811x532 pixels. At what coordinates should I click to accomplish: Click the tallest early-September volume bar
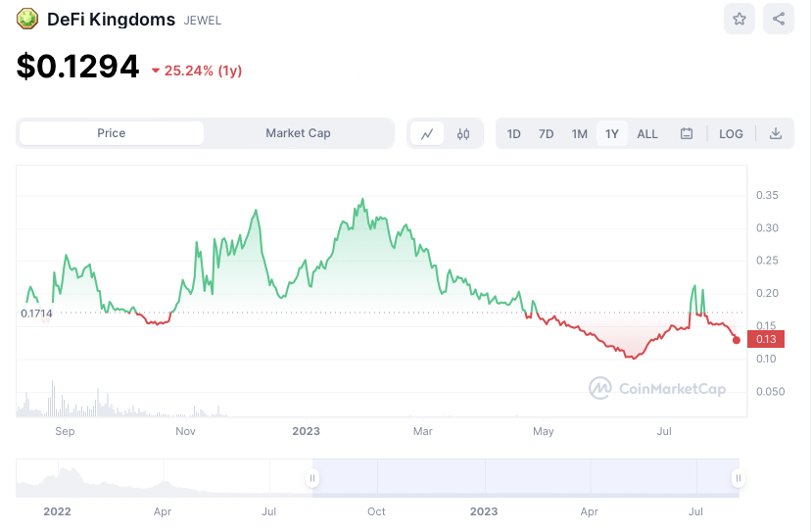(x=52, y=399)
